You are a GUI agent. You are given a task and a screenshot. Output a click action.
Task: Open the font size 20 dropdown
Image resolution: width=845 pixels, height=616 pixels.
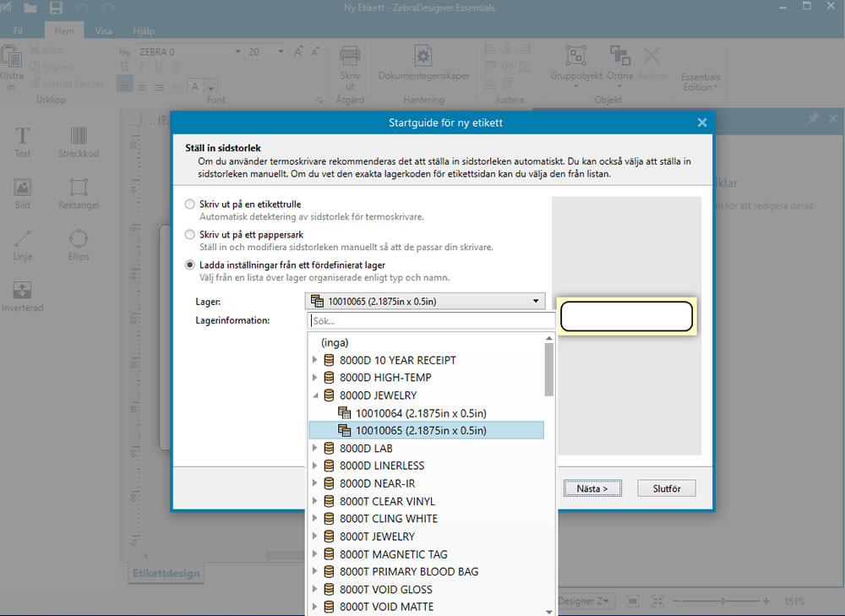pos(281,52)
